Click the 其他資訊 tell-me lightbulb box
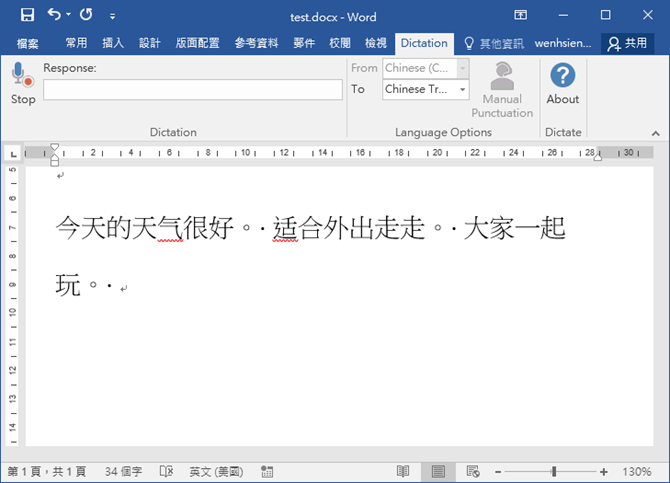The image size is (670, 483). coord(494,43)
